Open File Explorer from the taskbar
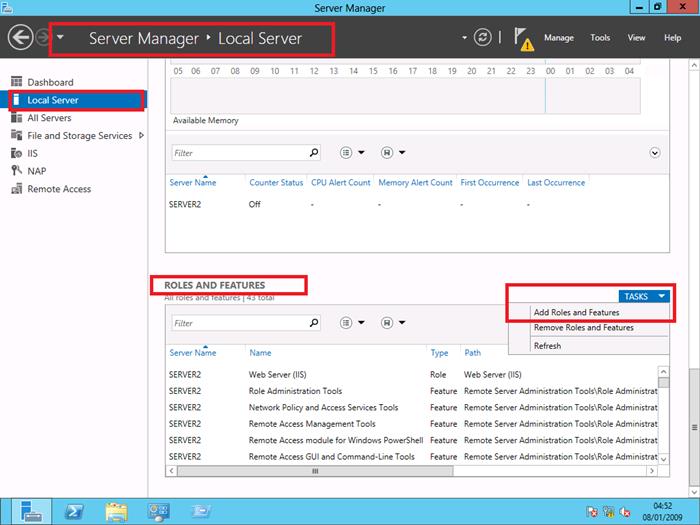700x525 pixels. (116, 512)
